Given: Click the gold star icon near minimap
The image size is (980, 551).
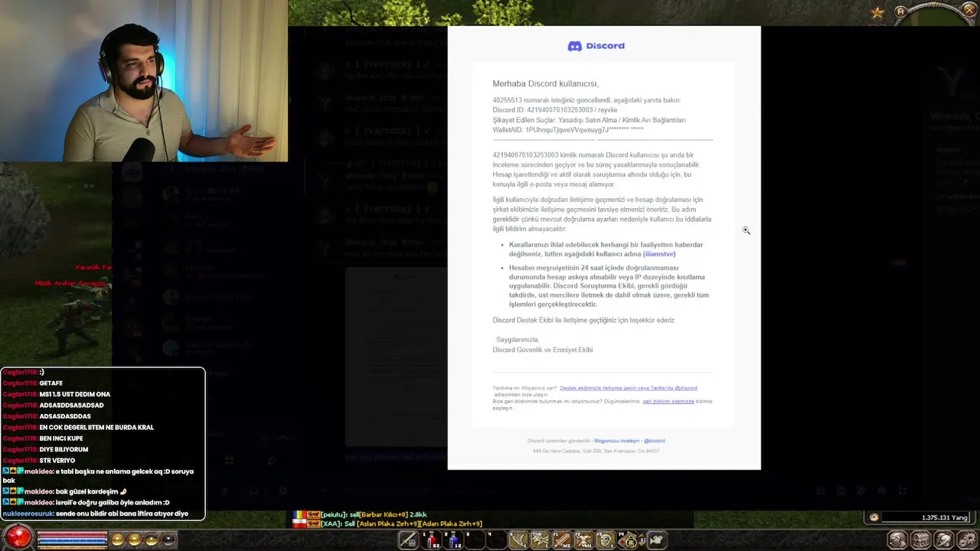Looking at the screenshot, I should coord(877,12).
